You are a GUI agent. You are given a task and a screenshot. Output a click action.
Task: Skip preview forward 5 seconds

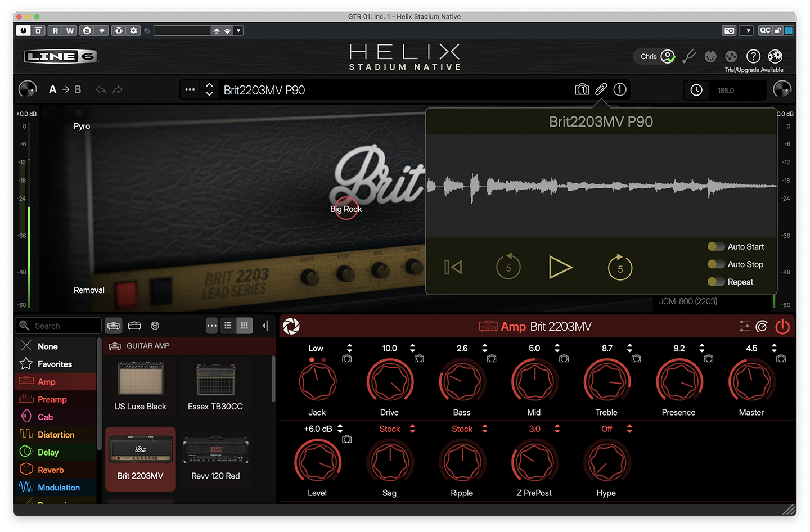coord(620,267)
